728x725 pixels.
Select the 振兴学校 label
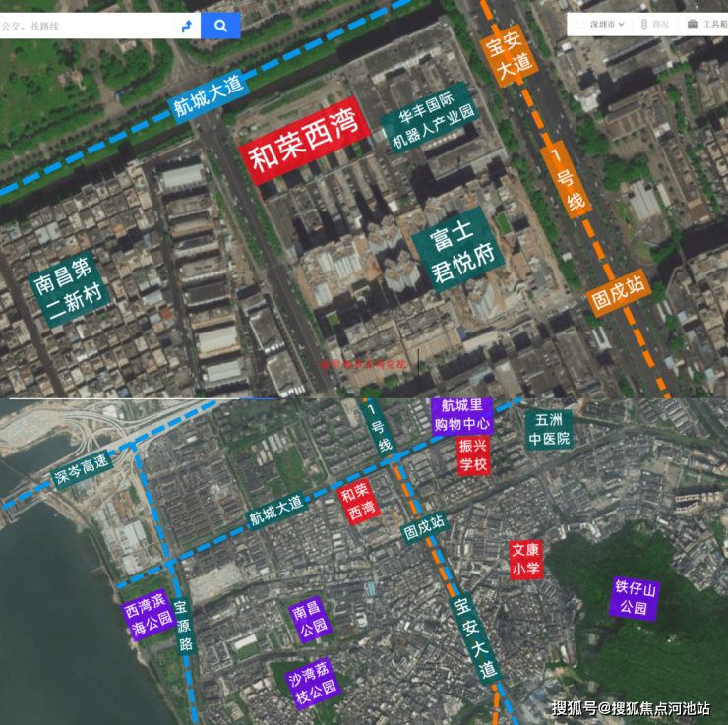(x=473, y=455)
